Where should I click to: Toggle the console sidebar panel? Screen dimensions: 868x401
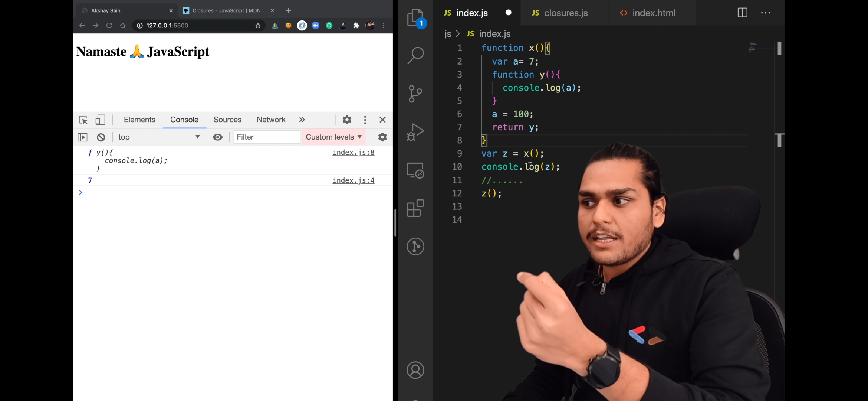pyautogui.click(x=82, y=137)
